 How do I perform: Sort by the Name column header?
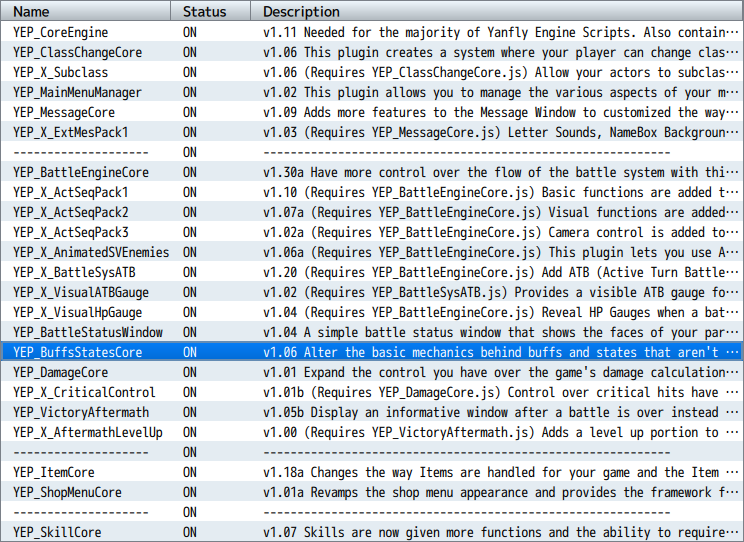pyautogui.click(x=85, y=11)
